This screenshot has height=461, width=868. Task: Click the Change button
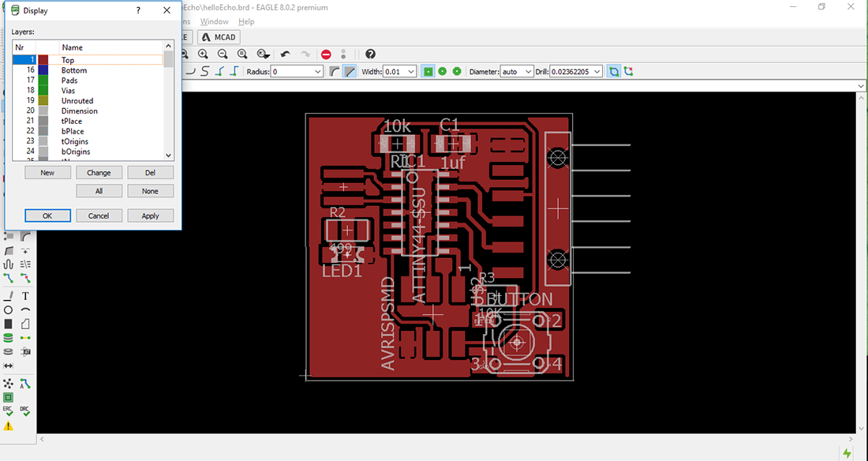point(99,173)
